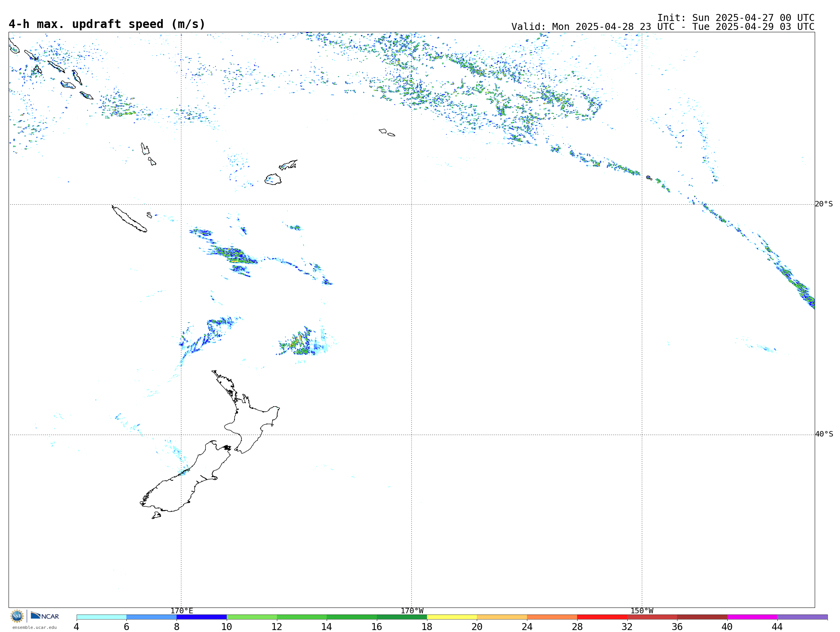Select the light green 10-12 swatch
Viewport: 840px width, 632px height.
pyautogui.click(x=252, y=617)
